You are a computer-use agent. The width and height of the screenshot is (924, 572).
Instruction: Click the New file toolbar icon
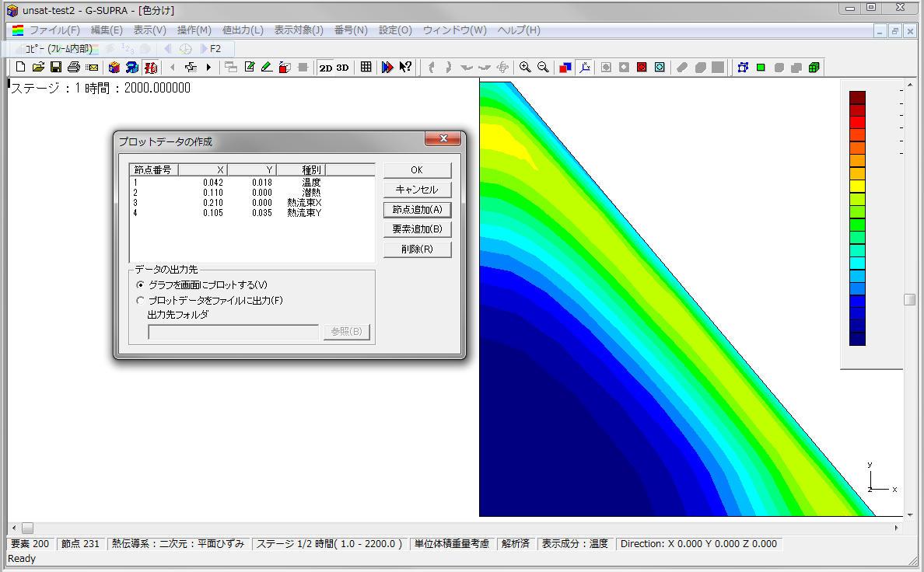20,67
